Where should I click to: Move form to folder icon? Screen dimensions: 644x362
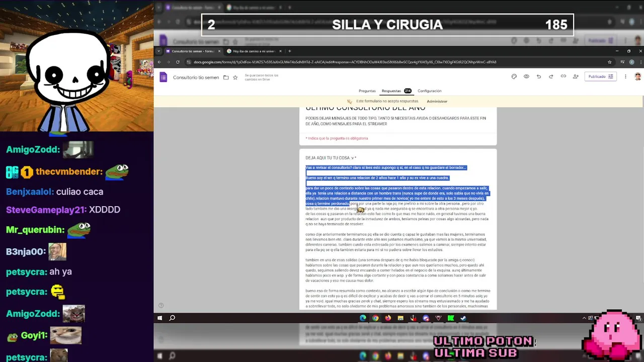pos(226,77)
